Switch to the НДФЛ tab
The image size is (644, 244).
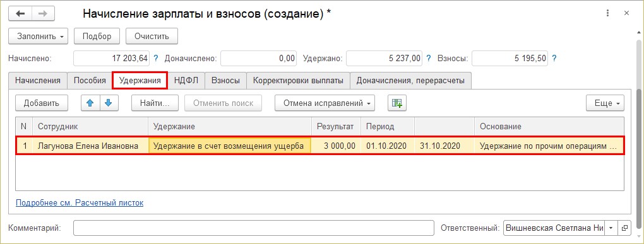pyautogui.click(x=186, y=80)
